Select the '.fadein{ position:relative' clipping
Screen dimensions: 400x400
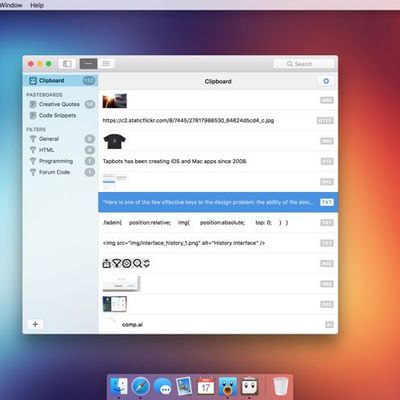tap(218, 223)
